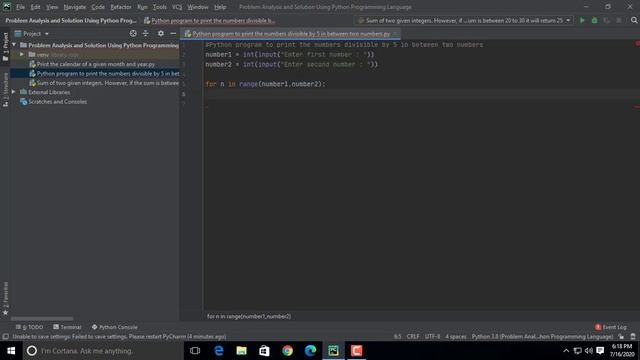This screenshot has width=640, height=360.
Task: Open the Code menu
Action: coord(98,7)
